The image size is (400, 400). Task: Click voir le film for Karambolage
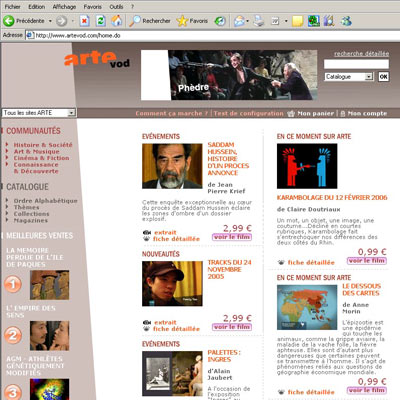(367, 261)
